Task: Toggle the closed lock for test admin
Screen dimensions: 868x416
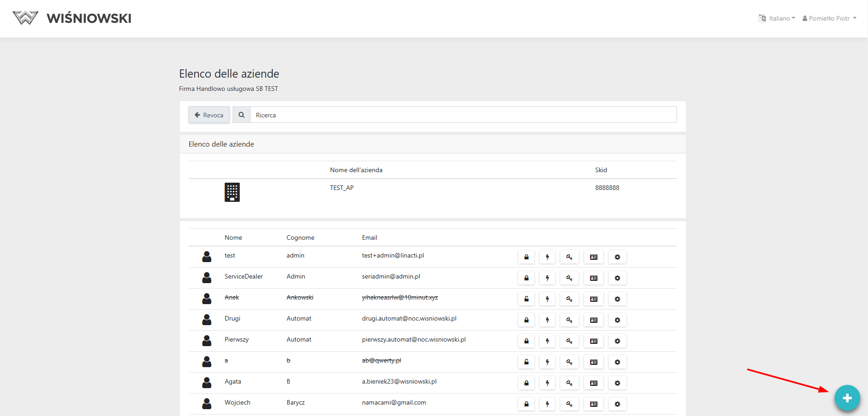Action: 526,257
